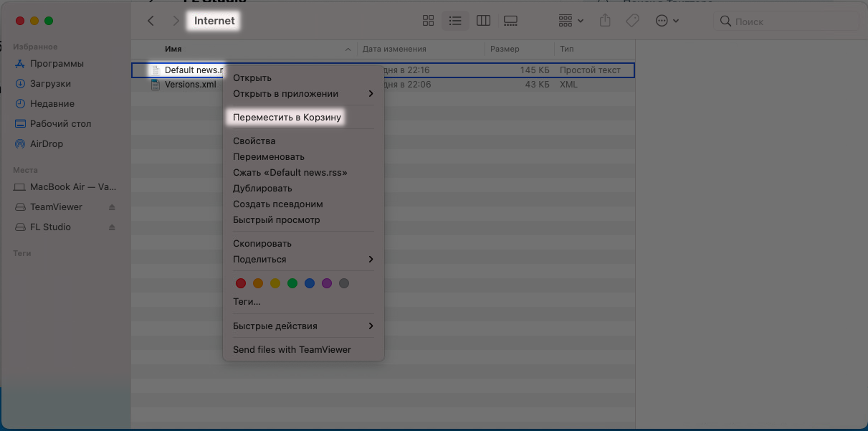Click the XML type cell
Viewport: 868px width, 431px height.
tap(568, 85)
